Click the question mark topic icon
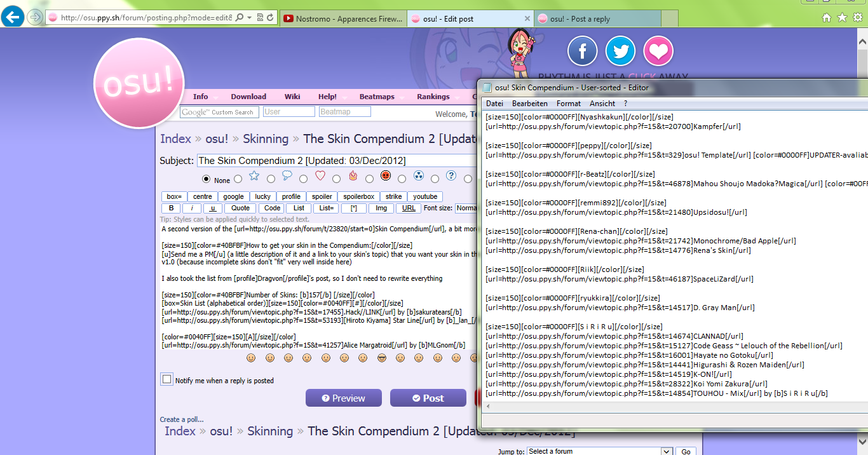The image size is (868, 455). tap(451, 176)
